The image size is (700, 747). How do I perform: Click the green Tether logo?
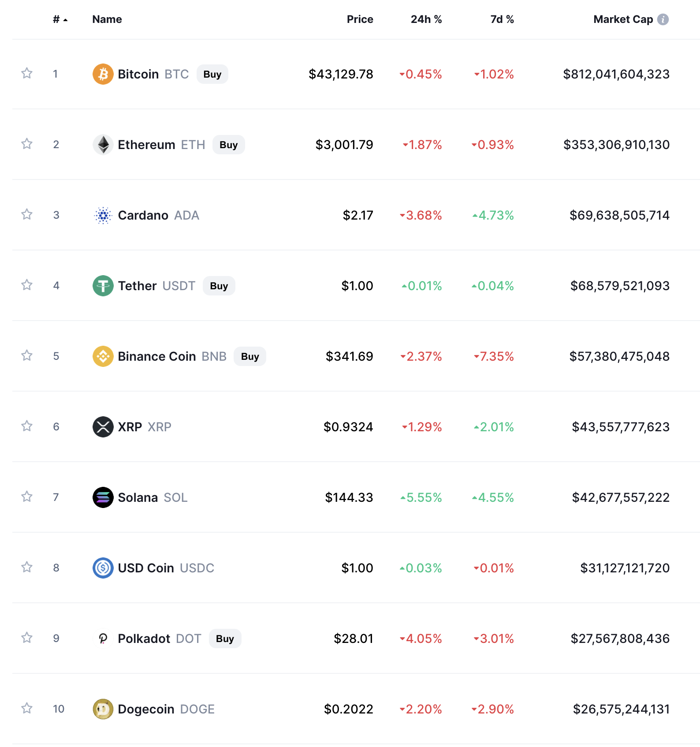[103, 286]
